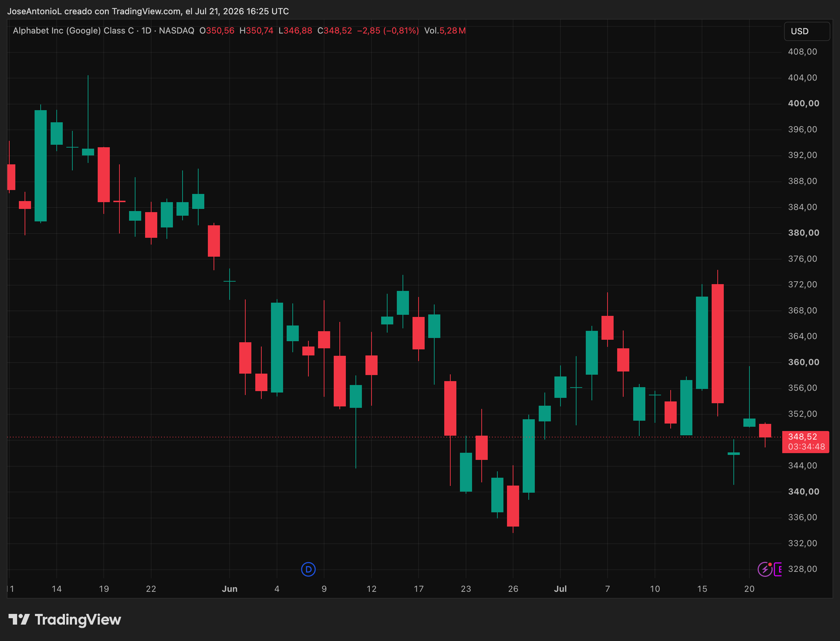Click the tall red candle after July 15
Screen dimensions: 840x641
click(718, 343)
